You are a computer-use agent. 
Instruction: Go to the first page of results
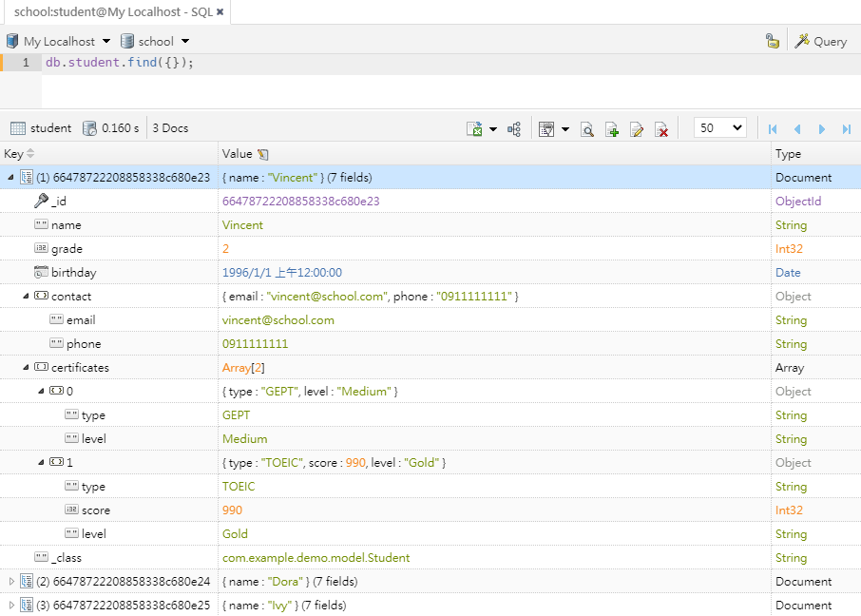pos(773,128)
